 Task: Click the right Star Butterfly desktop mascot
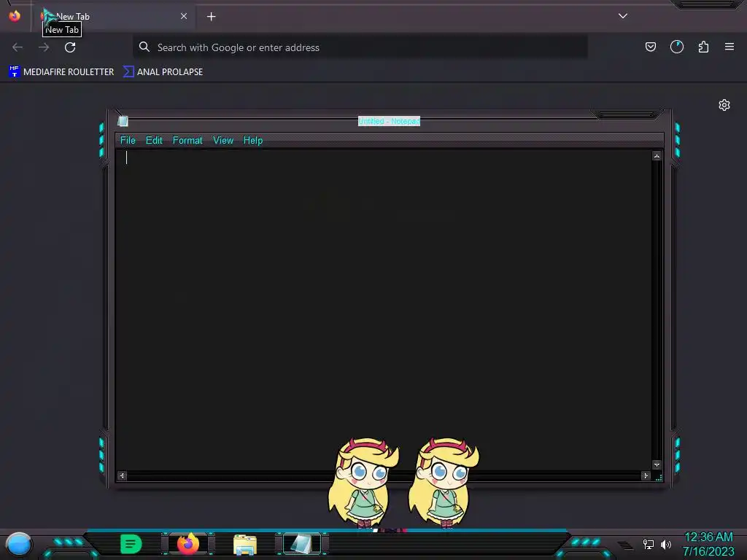click(444, 482)
